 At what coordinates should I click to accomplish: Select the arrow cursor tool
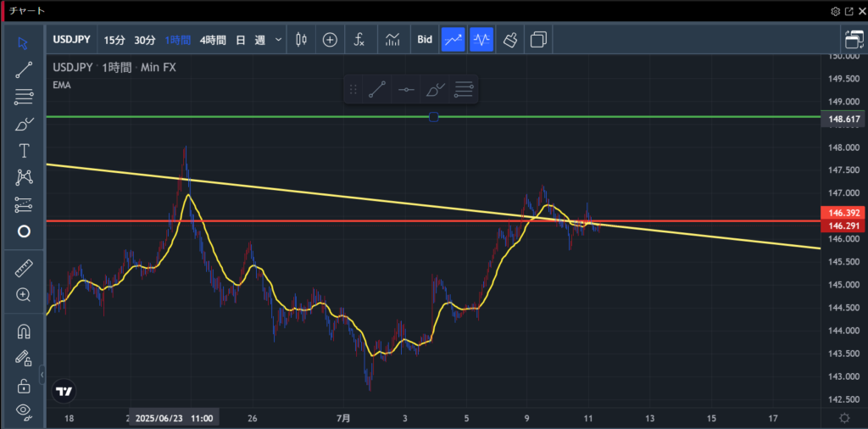pyautogui.click(x=23, y=43)
